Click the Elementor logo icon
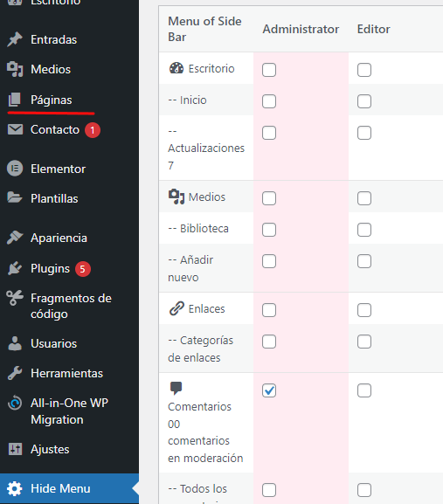Screen dimensions: 443x504 (x=15, y=169)
